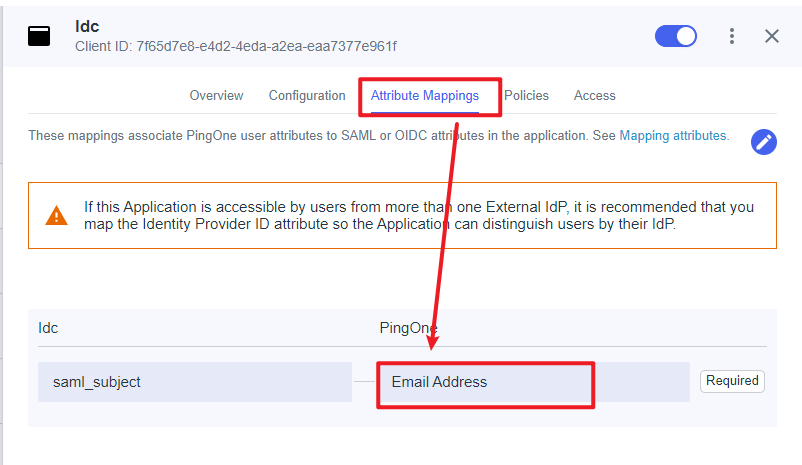This screenshot has width=802, height=465.
Task: Click the Client ID text
Action: coord(236,46)
